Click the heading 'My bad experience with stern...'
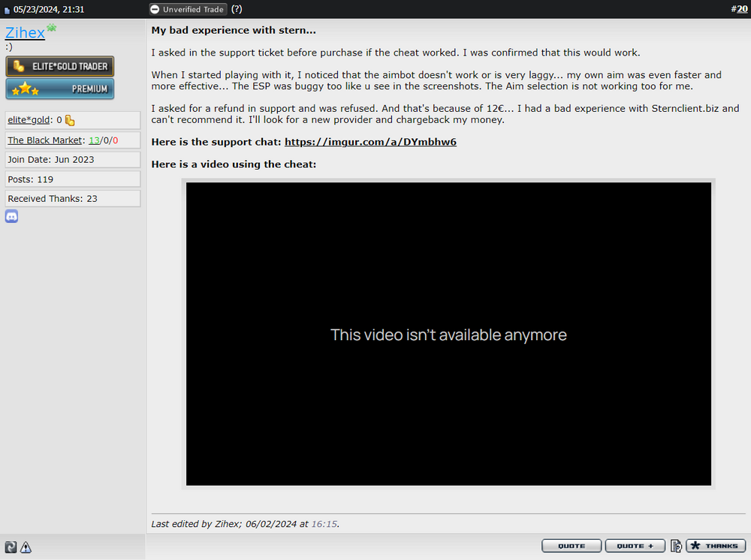This screenshot has width=751, height=560. 234,30
